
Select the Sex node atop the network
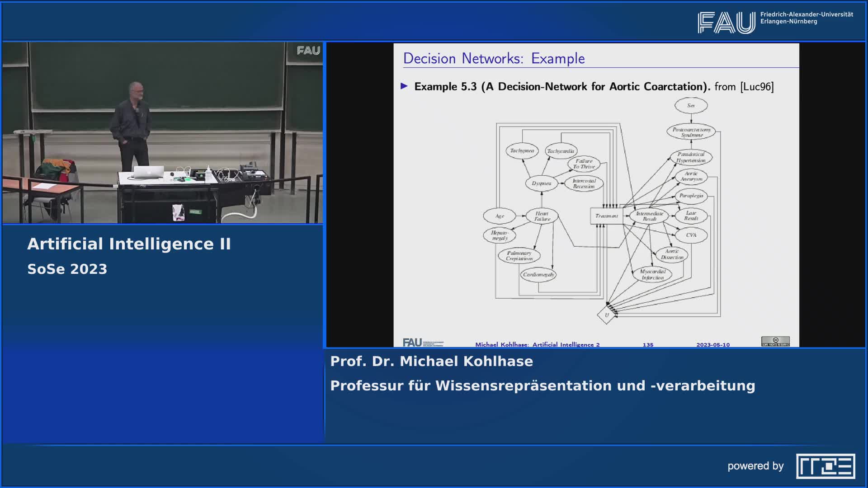point(691,106)
